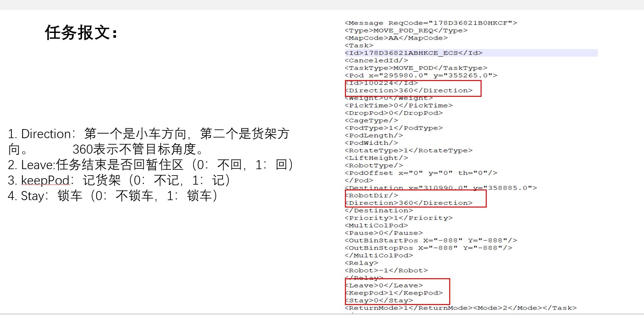Select the PodOffset x="0" y="0" line
Viewport: 644px width, 315px height.
(x=421, y=173)
